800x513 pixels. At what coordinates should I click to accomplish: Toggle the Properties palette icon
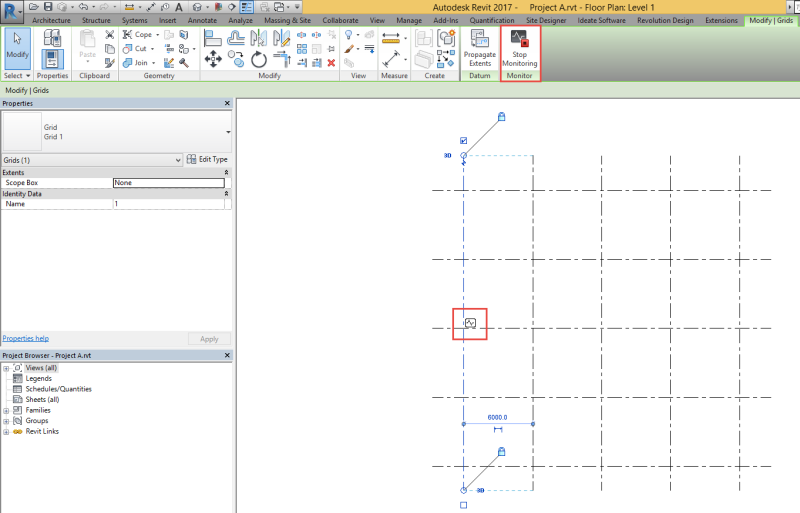(52, 60)
